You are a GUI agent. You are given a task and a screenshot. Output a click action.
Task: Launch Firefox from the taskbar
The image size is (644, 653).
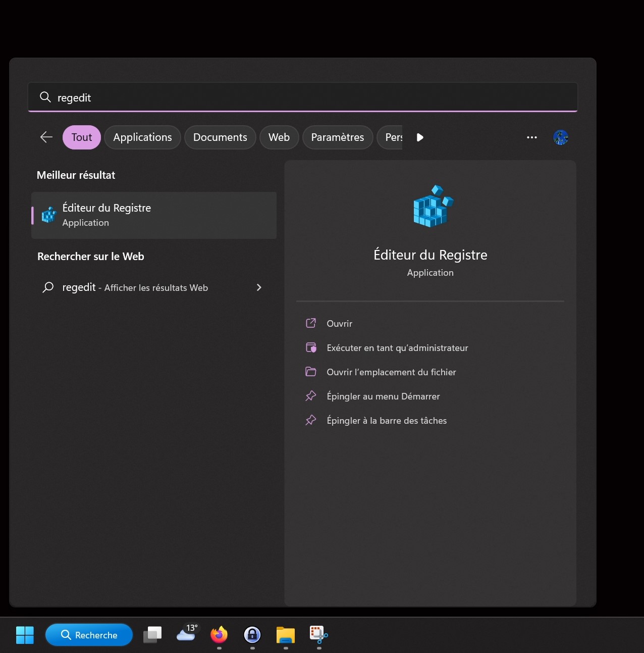pos(219,635)
